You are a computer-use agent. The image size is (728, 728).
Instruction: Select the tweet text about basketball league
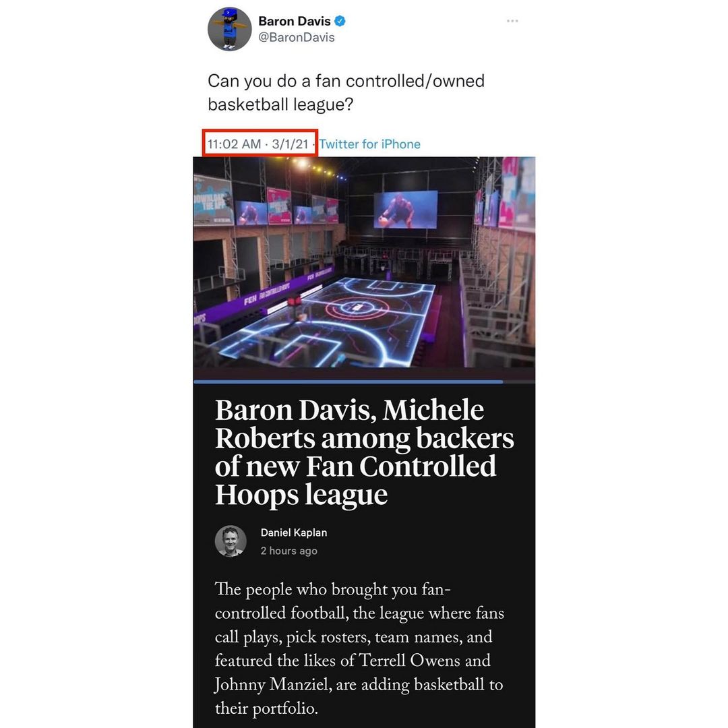click(x=346, y=92)
